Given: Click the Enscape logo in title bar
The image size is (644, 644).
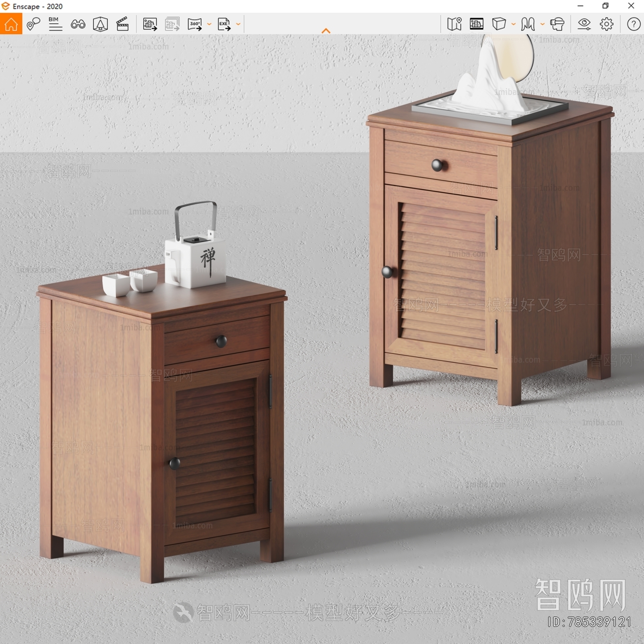Looking at the screenshot, I should (5, 6).
